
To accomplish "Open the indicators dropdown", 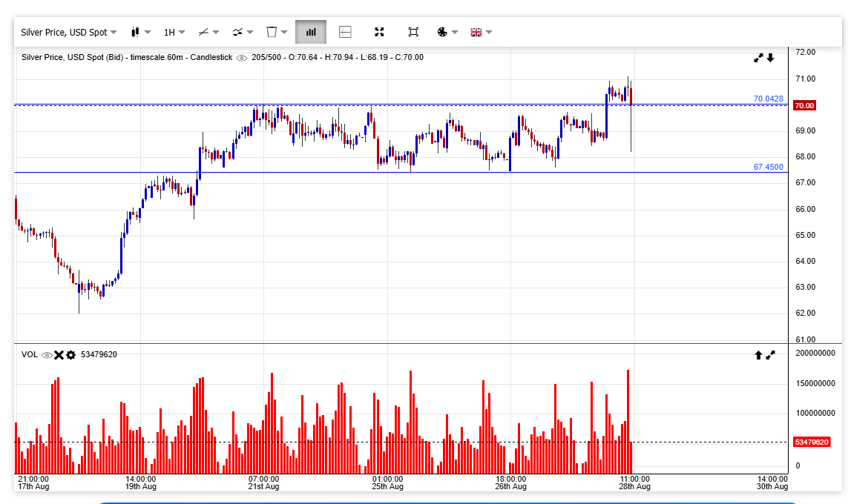I will (243, 33).
